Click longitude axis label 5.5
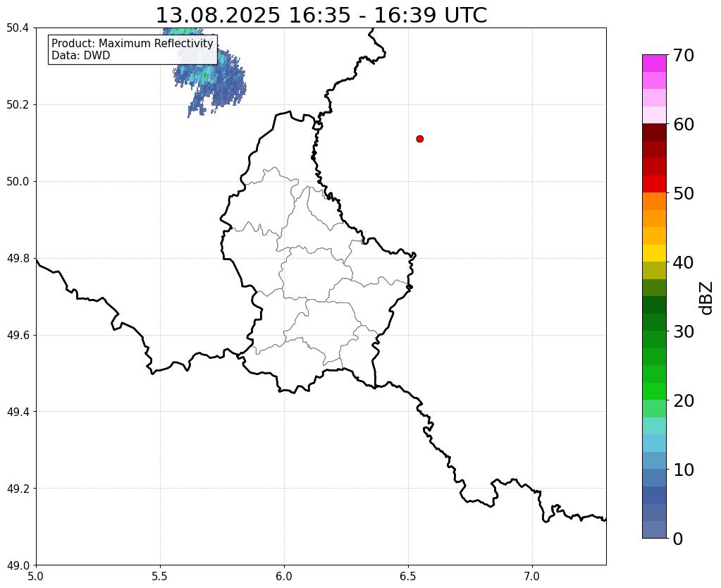Viewport: 721px width, 588px height. (160, 577)
